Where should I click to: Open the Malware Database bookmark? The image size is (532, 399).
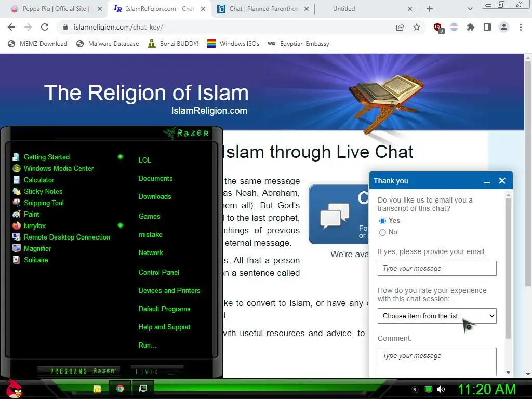pyautogui.click(x=108, y=44)
